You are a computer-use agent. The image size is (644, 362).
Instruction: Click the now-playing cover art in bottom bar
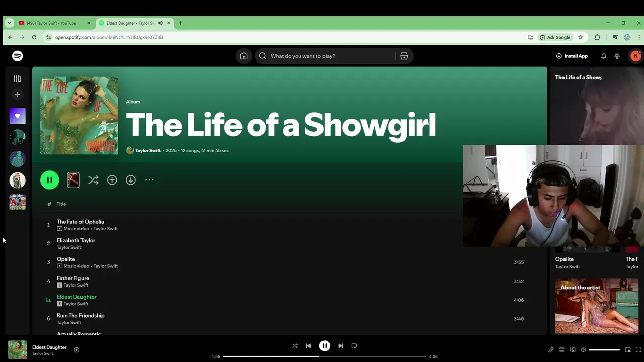(18, 350)
